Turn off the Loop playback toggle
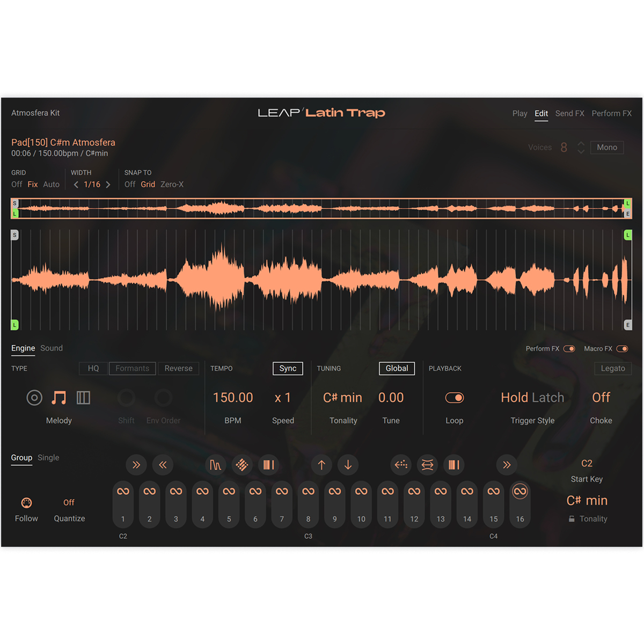644x644 pixels. [x=455, y=397]
